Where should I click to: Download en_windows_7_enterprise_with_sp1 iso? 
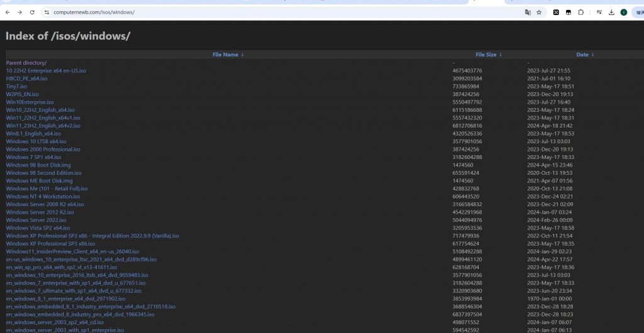[x=75, y=283]
